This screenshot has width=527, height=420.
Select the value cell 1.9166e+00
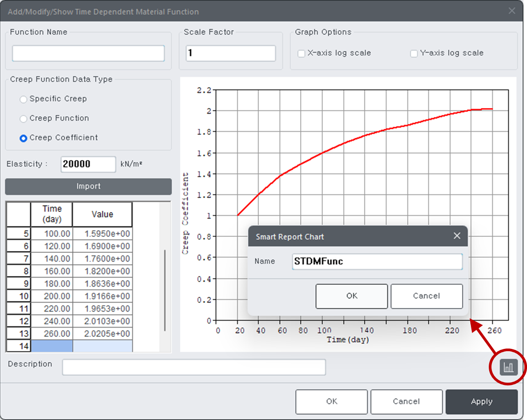tap(103, 296)
